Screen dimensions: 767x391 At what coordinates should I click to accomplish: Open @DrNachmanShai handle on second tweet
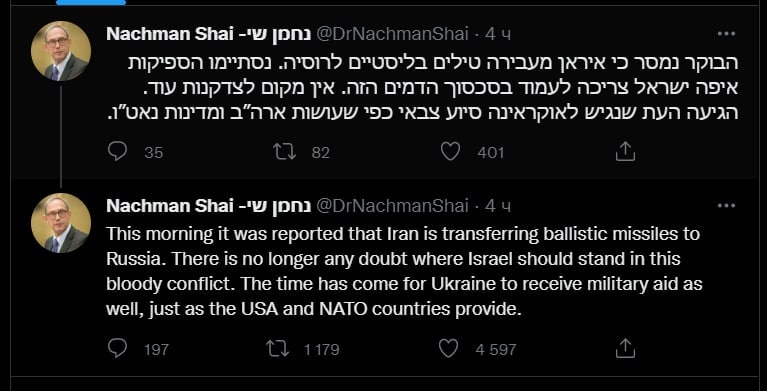click(x=392, y=206)
